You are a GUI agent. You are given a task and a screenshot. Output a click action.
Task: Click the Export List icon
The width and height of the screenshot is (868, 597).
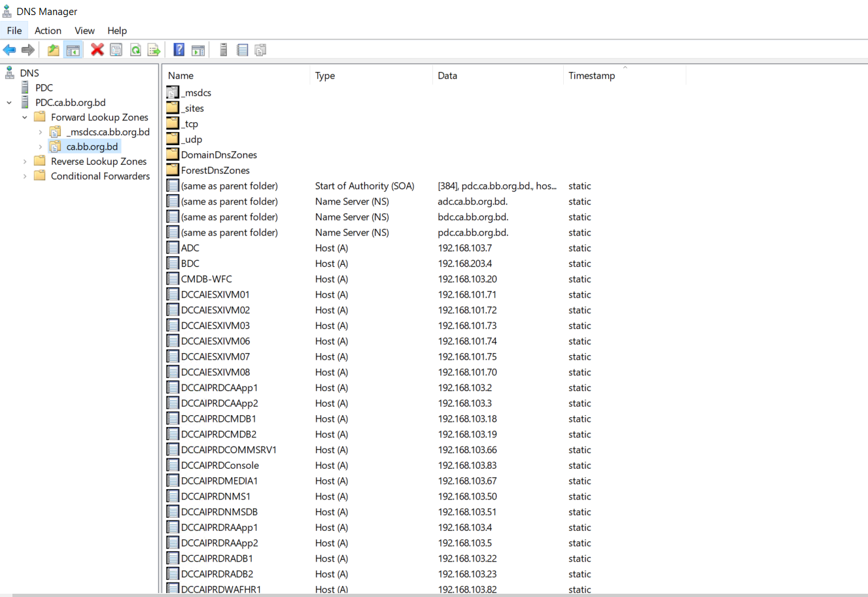click(154, 50)
